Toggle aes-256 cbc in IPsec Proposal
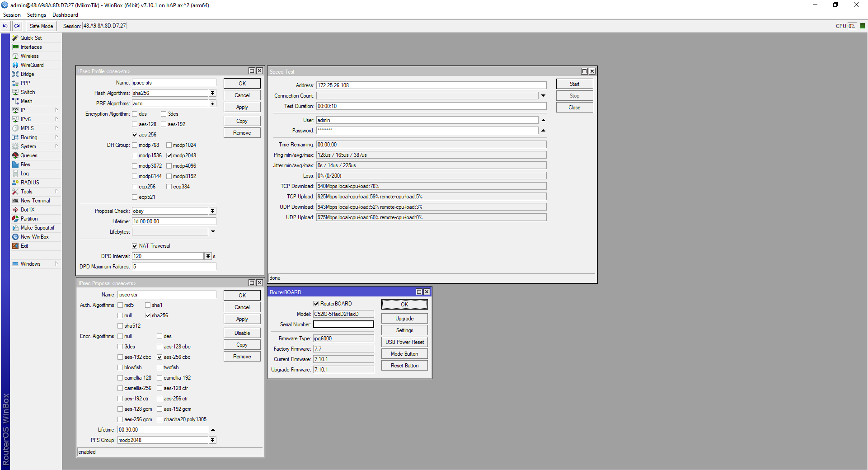 click(x=160, y=357)
